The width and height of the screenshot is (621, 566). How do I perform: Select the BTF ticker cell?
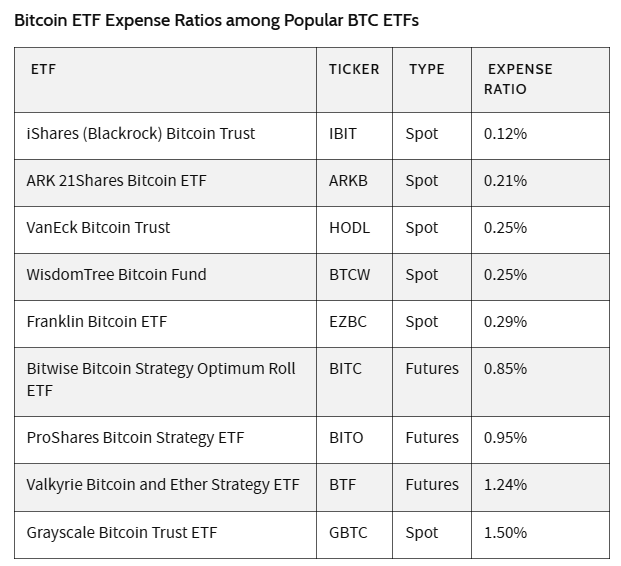point(343,485)
